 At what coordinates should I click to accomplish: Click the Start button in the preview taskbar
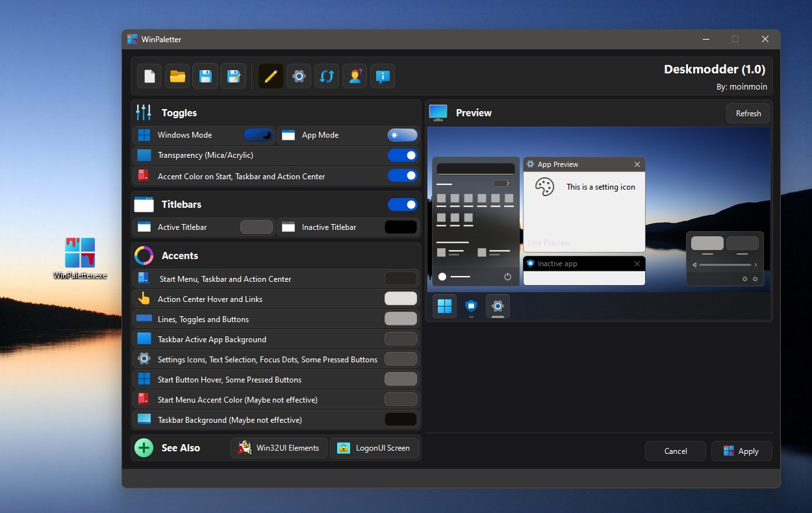pyautogui.click(x=445, y=307)
